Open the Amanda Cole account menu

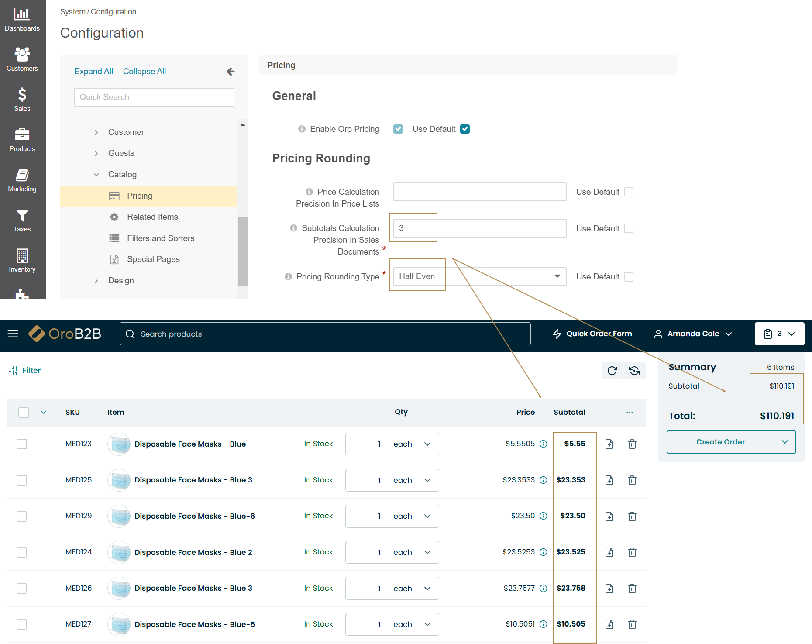(x=693, y=334)
